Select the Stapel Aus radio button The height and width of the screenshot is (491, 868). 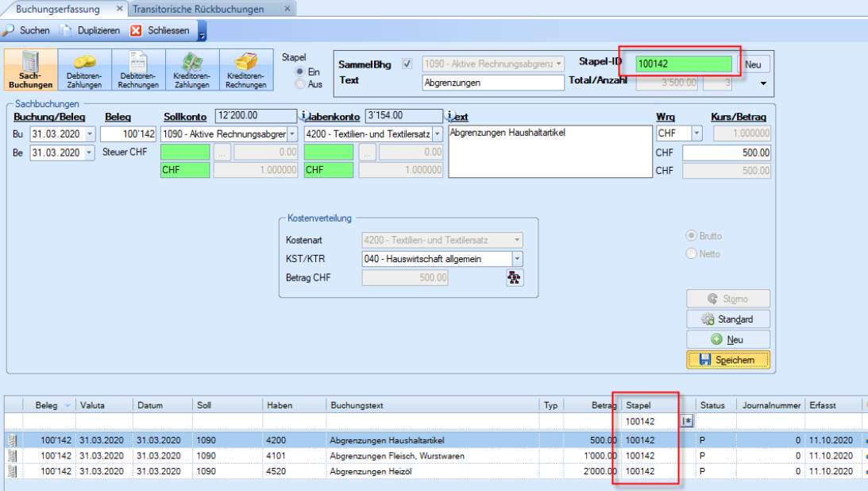(x=299, y=84)
